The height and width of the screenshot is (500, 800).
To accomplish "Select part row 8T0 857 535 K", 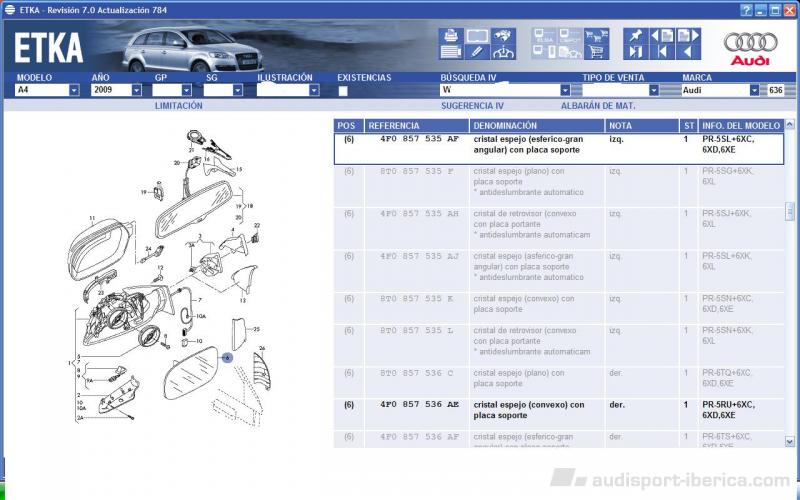I will tap(559, 308).
